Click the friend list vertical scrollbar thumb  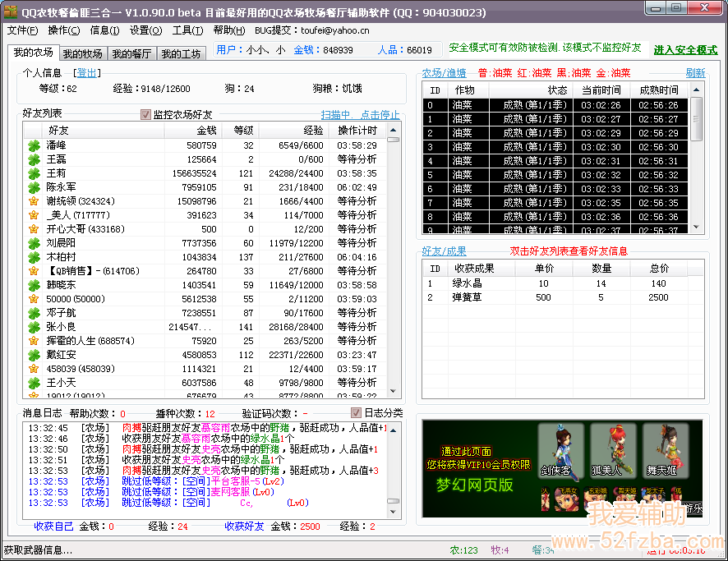point(394,140)
